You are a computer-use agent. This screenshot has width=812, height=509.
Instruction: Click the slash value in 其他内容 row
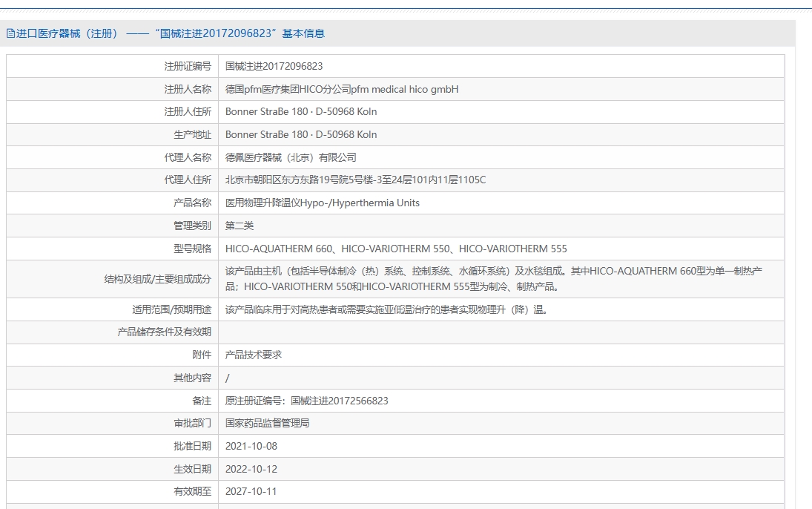click(x=228, y=378)
